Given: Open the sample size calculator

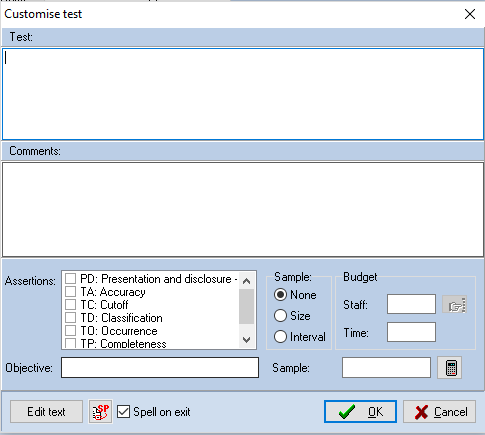Looking at the screenshot, I should point(449,368).
